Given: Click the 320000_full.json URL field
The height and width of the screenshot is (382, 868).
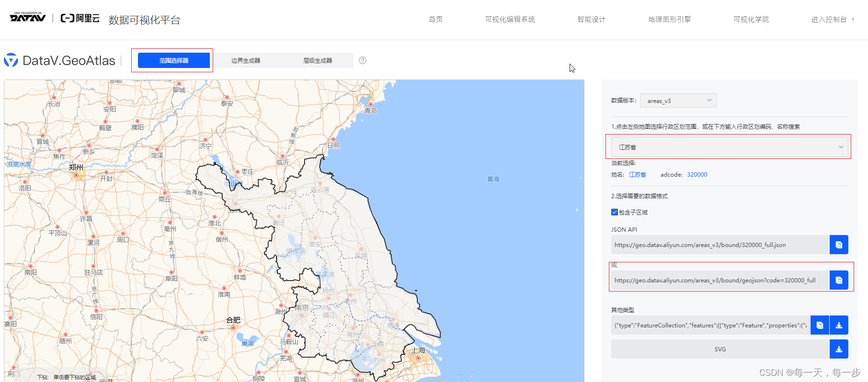Looking at the screenshot, I should [720, 245].
